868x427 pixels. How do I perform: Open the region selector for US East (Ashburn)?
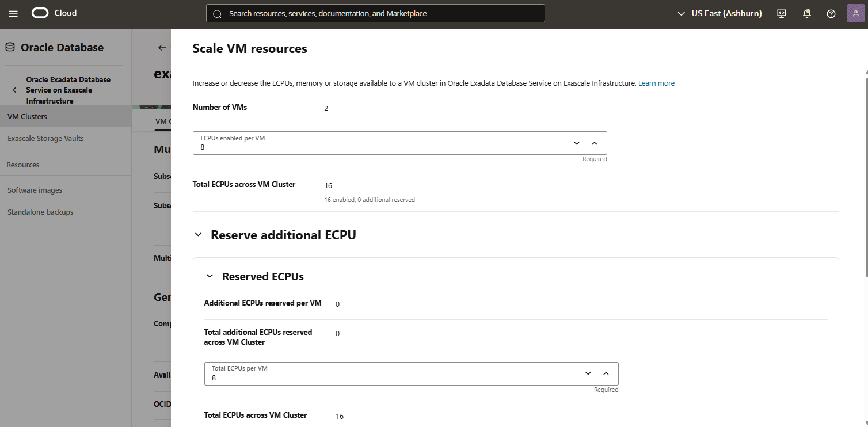pyautogui.click(x=718, y=13)
